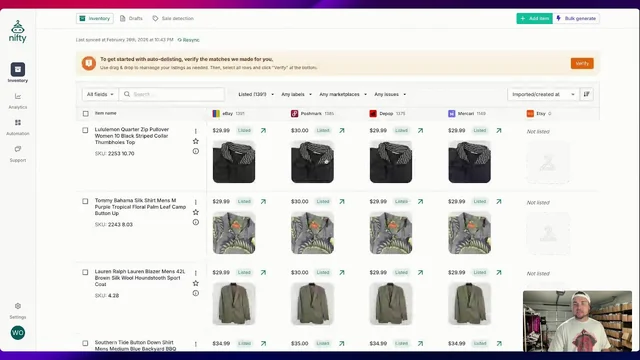Click the orange Verify button
The height and width of the screenshot is (360, 640).
[582, 63]
